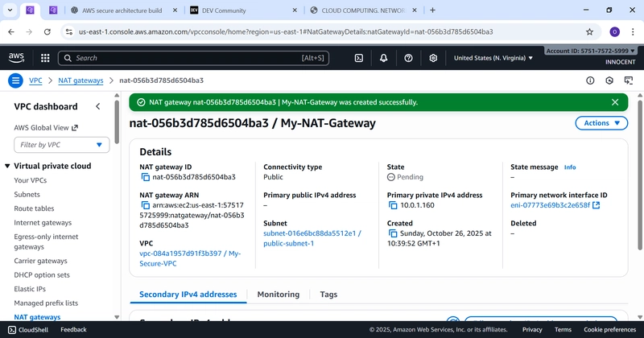
Task: Open the public-subnet-1 subnet link
Action: tap(312, 238)
